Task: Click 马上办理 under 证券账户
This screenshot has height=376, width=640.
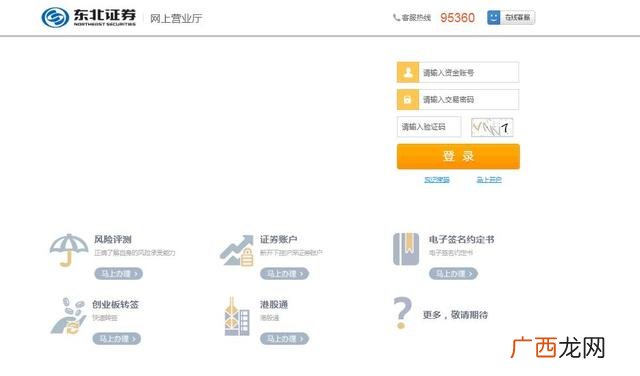Action: coord(284,274)
